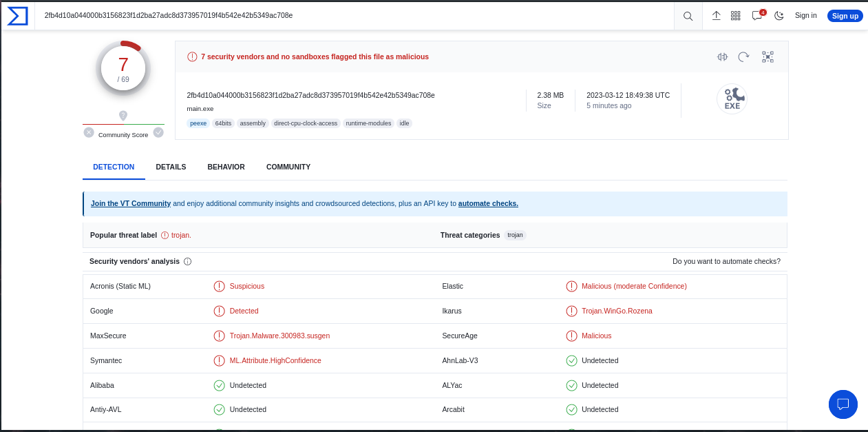Click the similar files search icon
The height and width of the screenshot is (432, 868).
[x=721, y=56]
